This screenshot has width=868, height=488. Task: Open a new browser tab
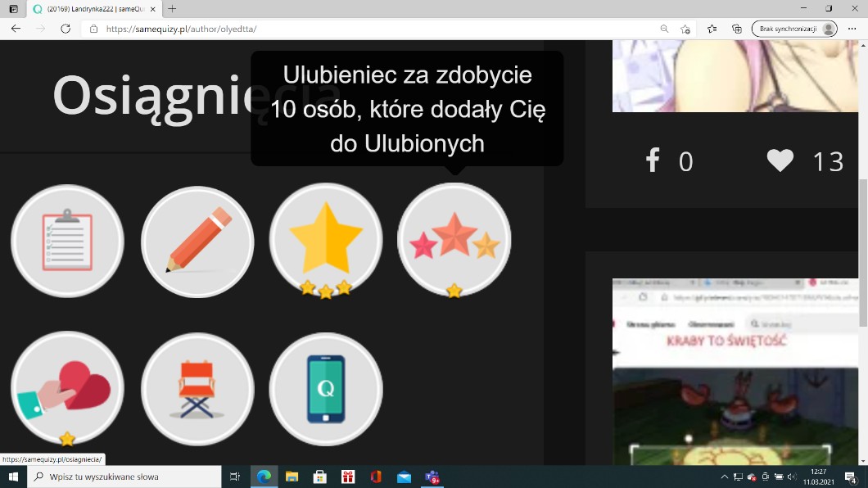[172, 8]
